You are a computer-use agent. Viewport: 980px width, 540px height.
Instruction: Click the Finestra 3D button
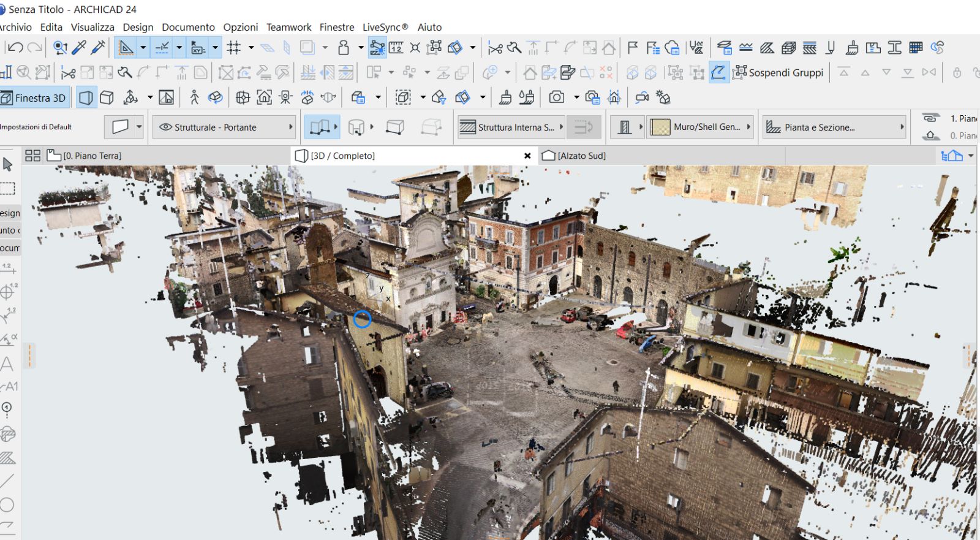pos(34,98)
